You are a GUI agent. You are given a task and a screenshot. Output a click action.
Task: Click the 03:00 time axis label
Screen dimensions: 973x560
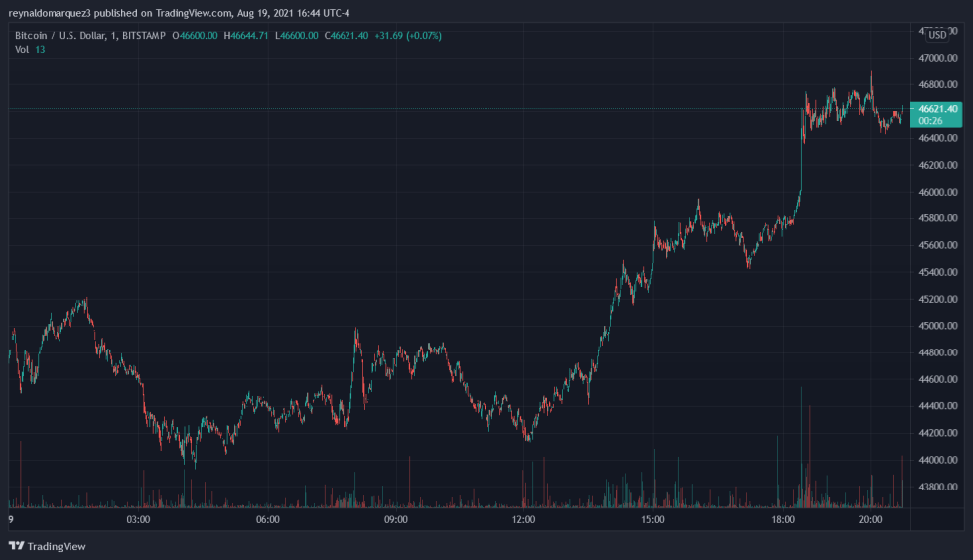[x=138, y=519]
